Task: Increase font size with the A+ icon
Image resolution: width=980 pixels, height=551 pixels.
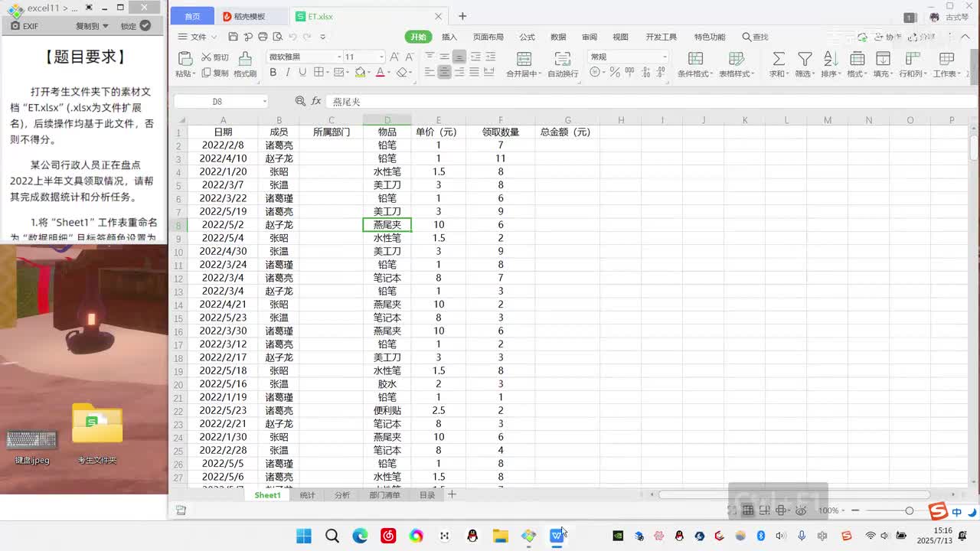Action: [x=394, y=57]
